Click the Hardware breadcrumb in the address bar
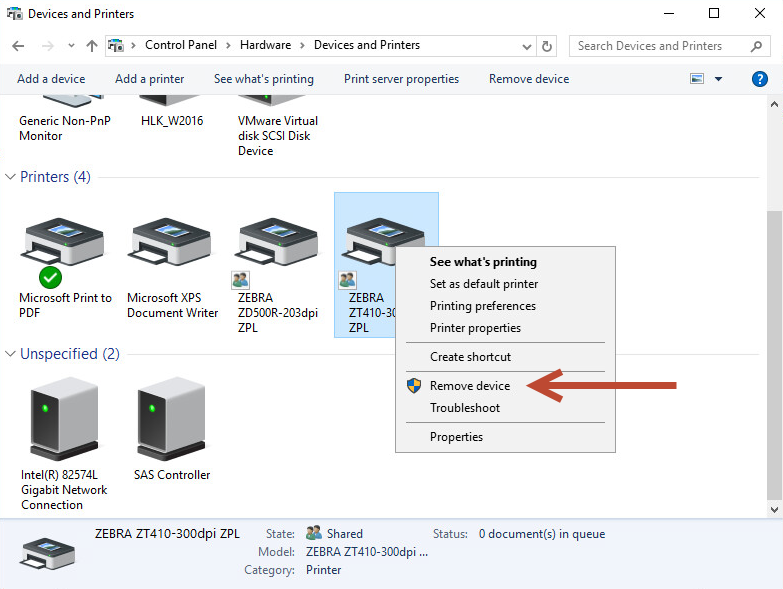The height and width of the screenshot is (589, 783). coord(265,45)
